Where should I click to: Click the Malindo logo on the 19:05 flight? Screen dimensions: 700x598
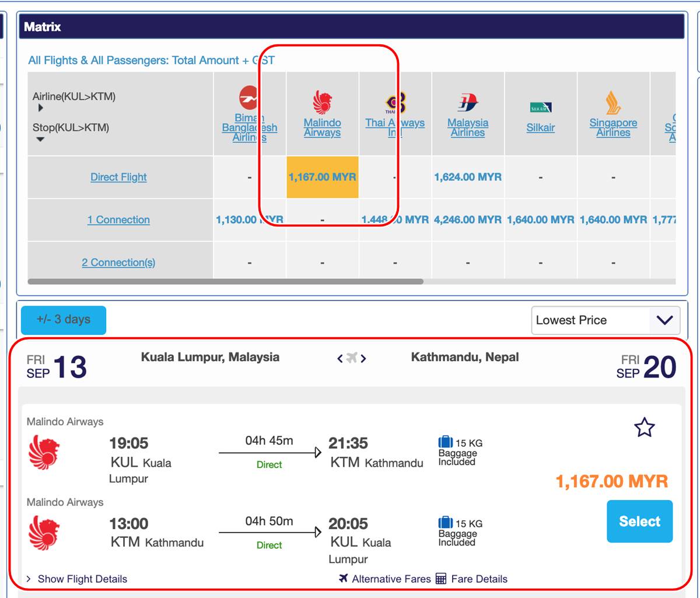(x=44, y=452)
